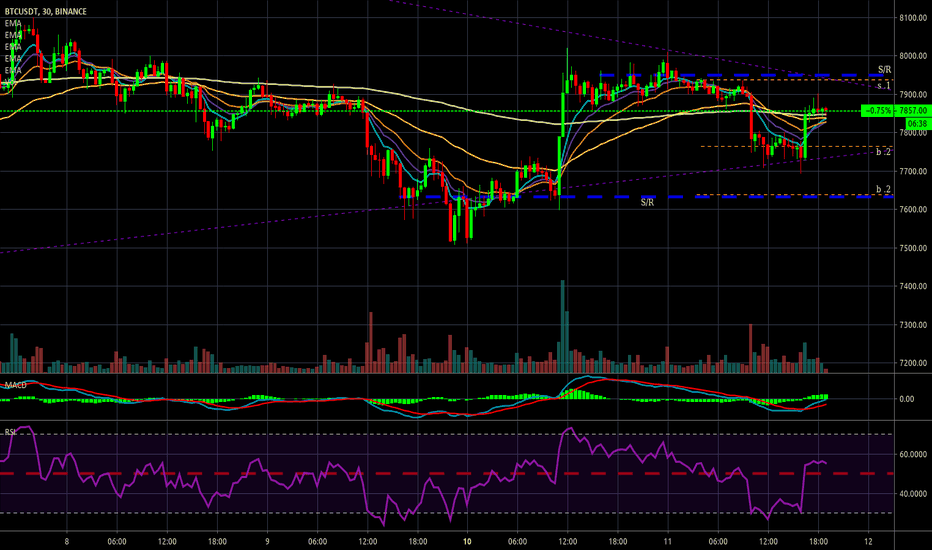Select the upper blue dashed resistance line
The image size is (932, 550).
click(x=745, y=75)
